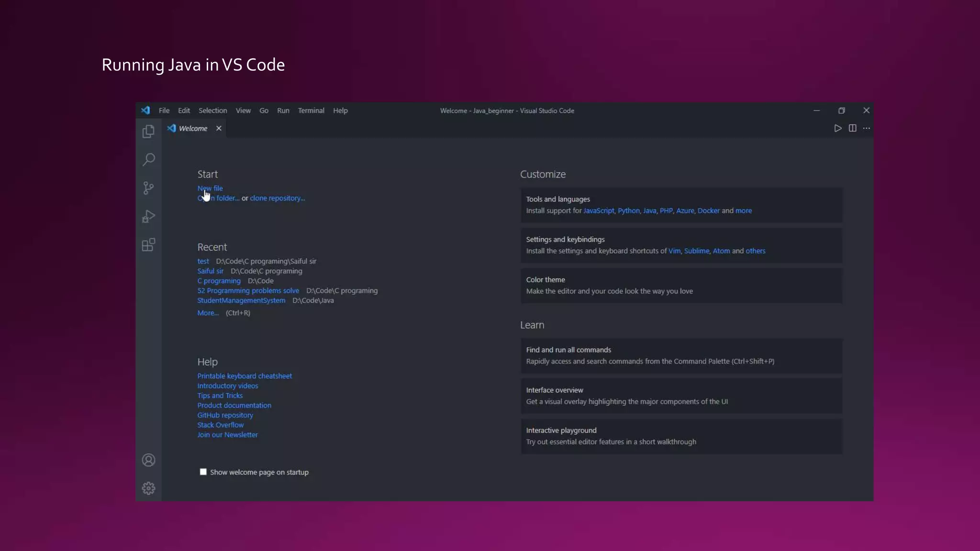The width and height of the screenshot is (980, 551).
Task: Open the Source Control view
Action: (x=148, y=188)
